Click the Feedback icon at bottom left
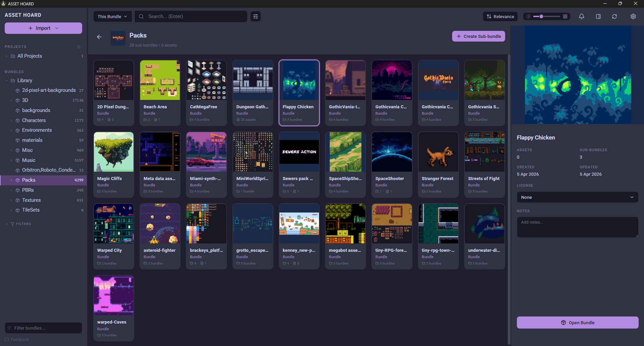 point(7,339)
